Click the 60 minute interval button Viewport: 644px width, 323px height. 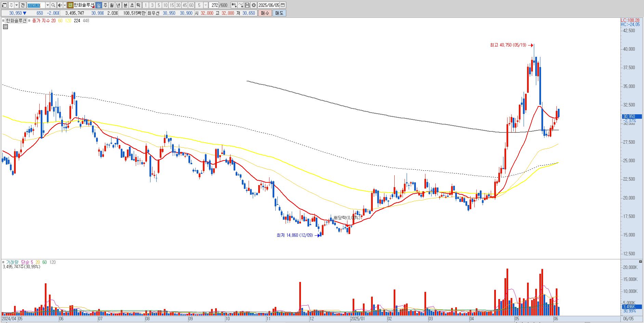click(x=191, y=5)
